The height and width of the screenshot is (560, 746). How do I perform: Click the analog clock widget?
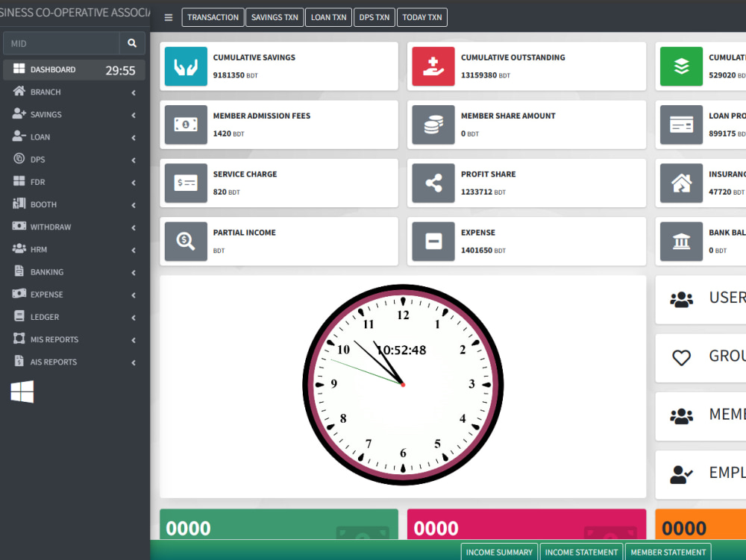click(403, 385)
